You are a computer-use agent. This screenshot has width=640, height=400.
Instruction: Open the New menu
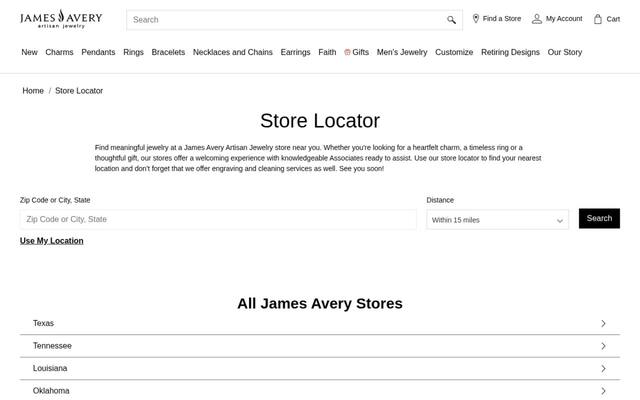[29, 52]
